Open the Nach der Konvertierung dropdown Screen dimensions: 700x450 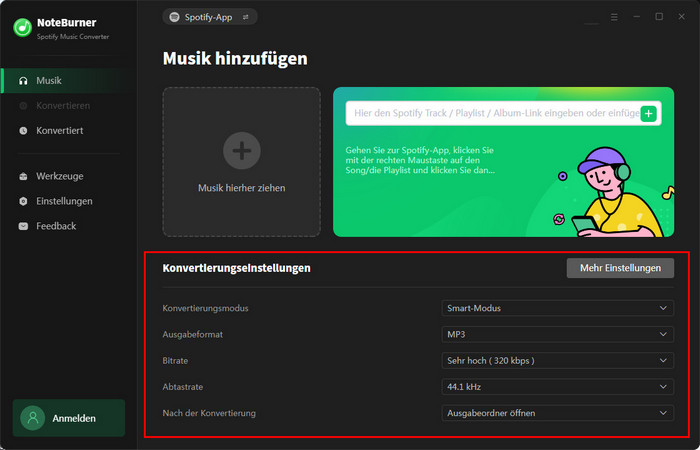pos(557,413)
